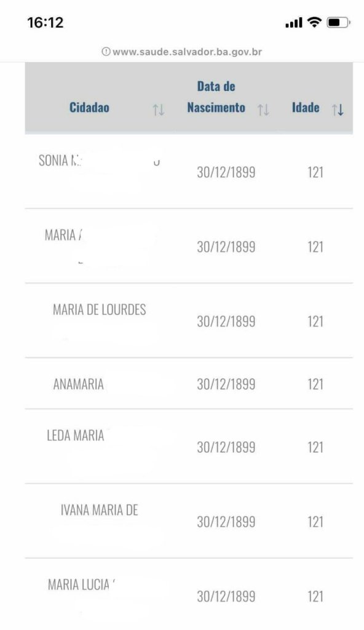
Task: Tap the 16:12 clock in status bar
Action: coord(45,23)
